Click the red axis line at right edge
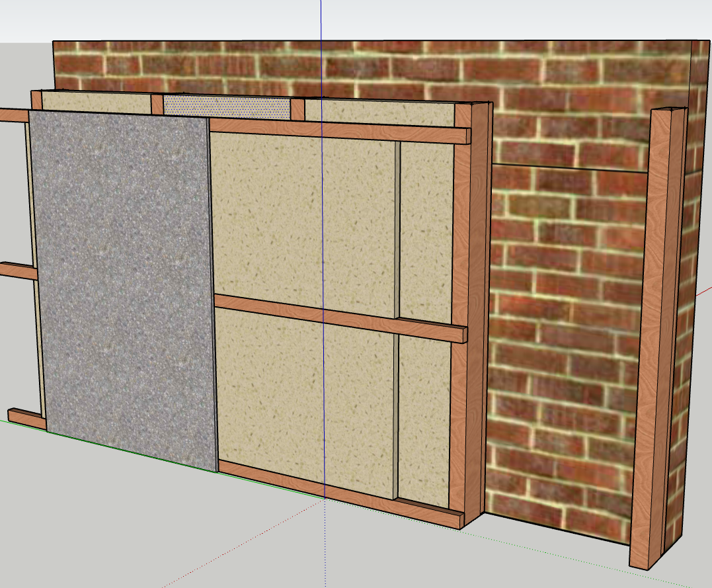This screenshot has width=712, height=588. pyautogui.click(x=705, y=290)
